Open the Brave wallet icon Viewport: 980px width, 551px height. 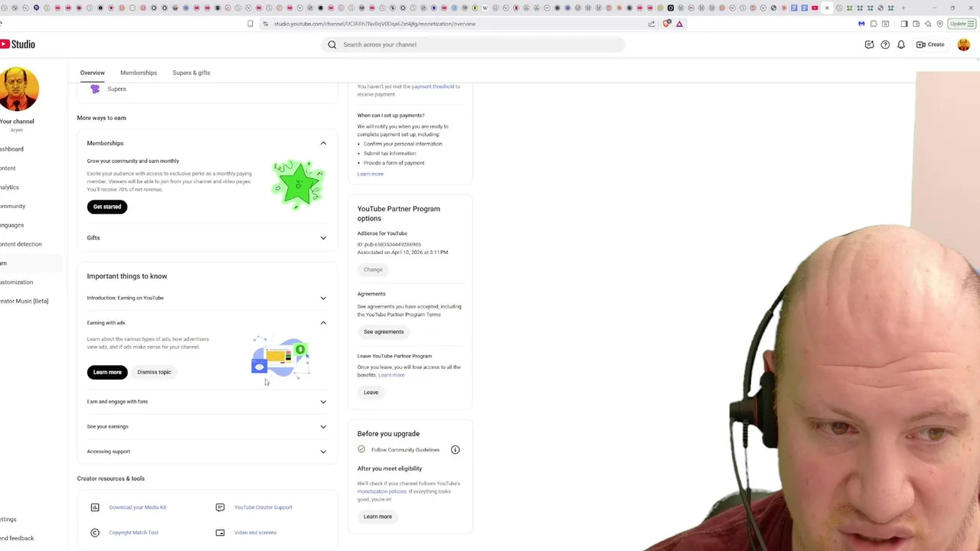click(916, 24)
